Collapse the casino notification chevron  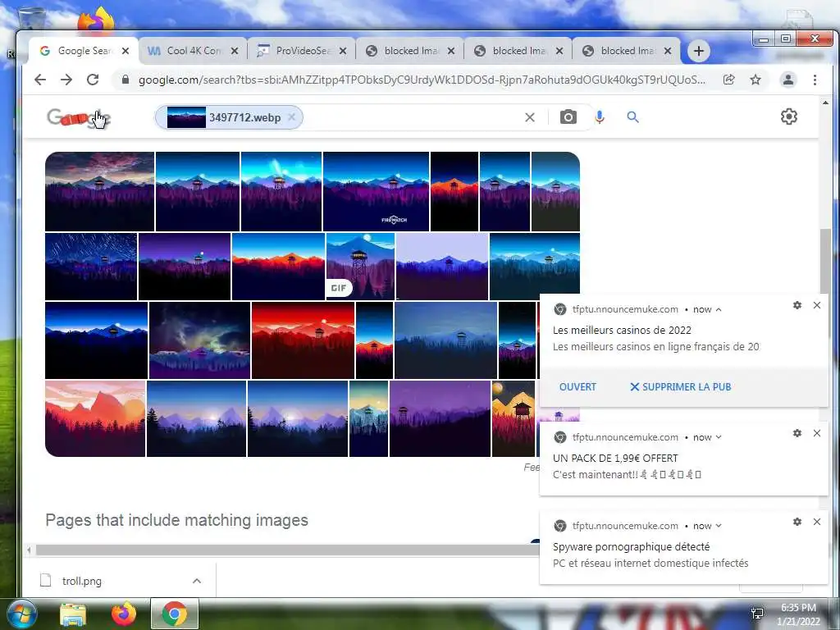pyautogui.click(x=719, y=309)
